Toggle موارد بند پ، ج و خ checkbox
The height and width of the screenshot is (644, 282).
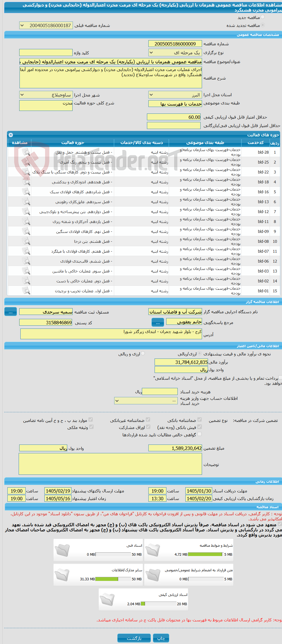90,420
